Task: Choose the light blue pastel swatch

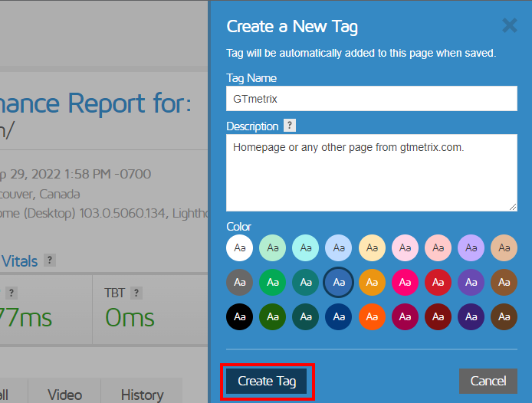Action: pyautogui.click(x=339, y=247)
